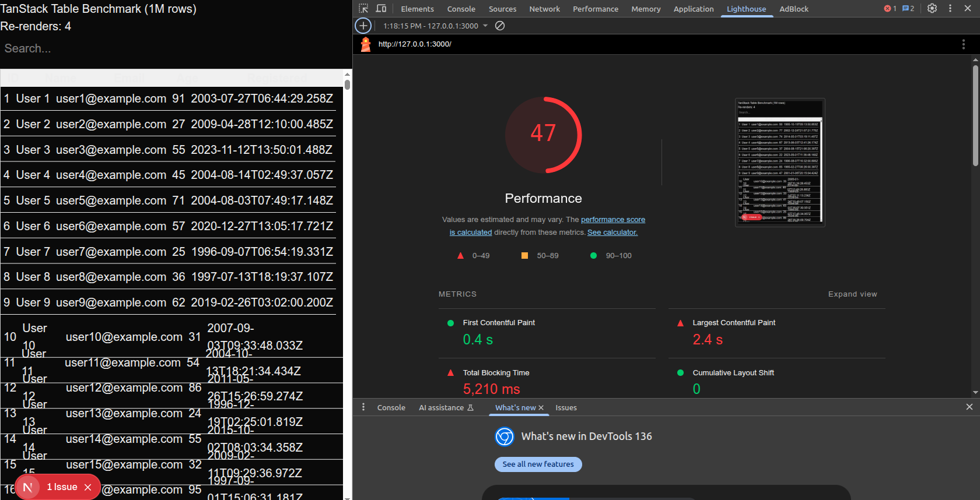The height and width of the screenshot is (500, 980).
Task: Click the Chrome logo in What's new
Action: [x=505, y=436]
